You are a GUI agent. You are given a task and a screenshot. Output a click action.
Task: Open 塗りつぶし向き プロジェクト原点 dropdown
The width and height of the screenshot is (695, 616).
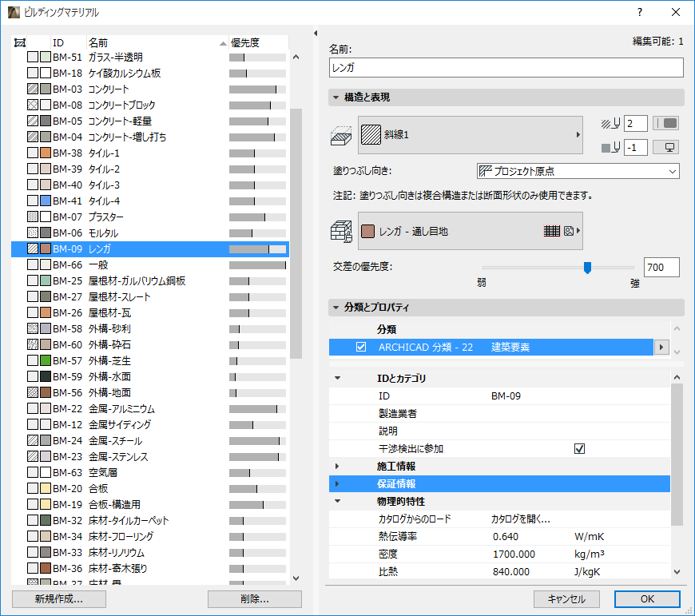[x=578, y=171]
